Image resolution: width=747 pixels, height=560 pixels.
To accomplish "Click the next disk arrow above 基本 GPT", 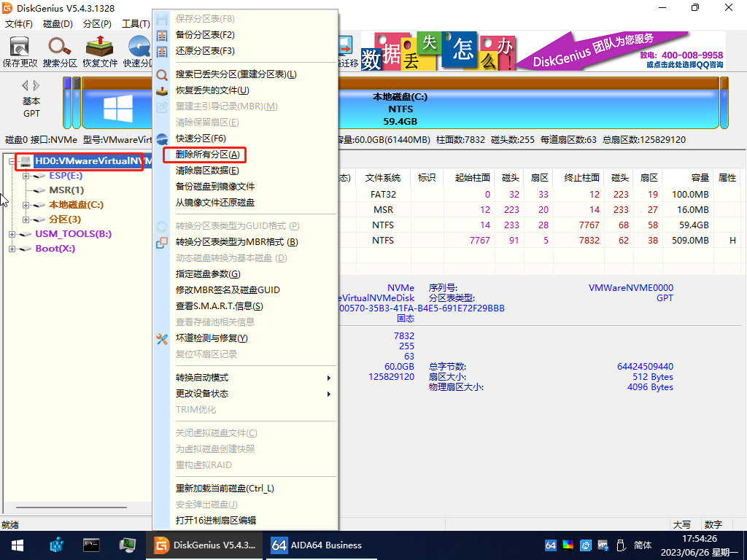I will click(36, 86).
